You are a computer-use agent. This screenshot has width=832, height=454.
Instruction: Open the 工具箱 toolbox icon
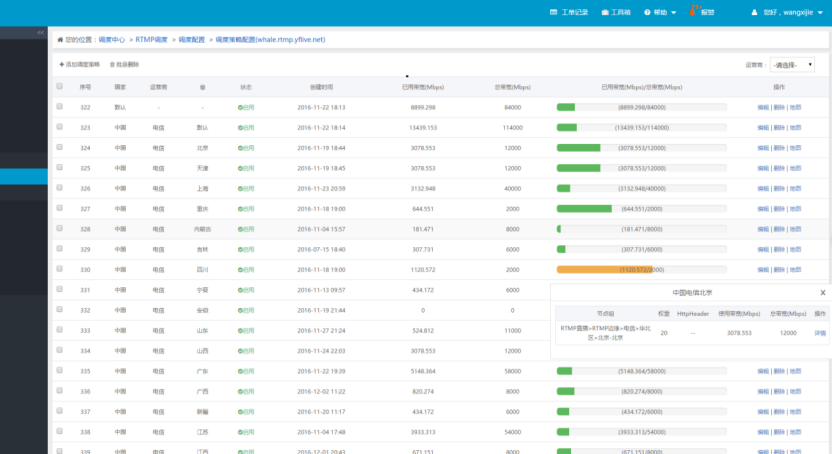(605, 12)
